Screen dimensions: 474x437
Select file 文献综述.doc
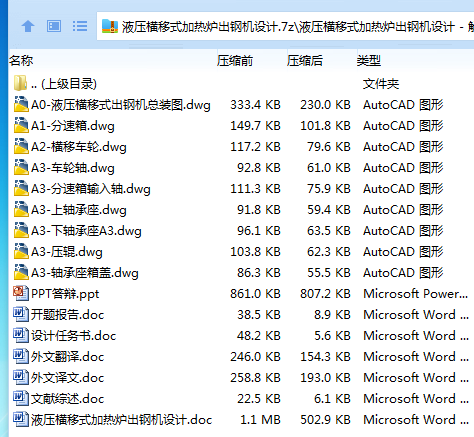[68, 399]
